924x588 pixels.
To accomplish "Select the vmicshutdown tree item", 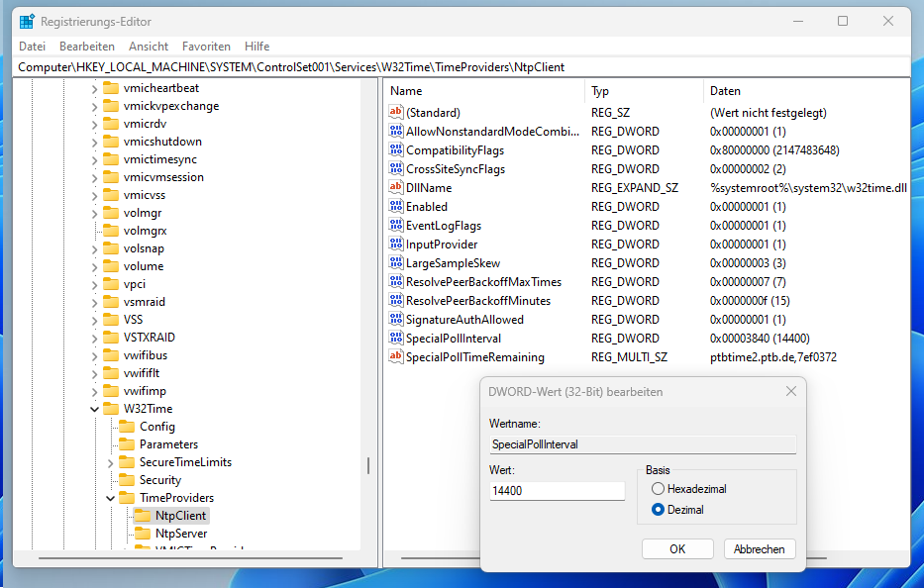I will point(162,142).
